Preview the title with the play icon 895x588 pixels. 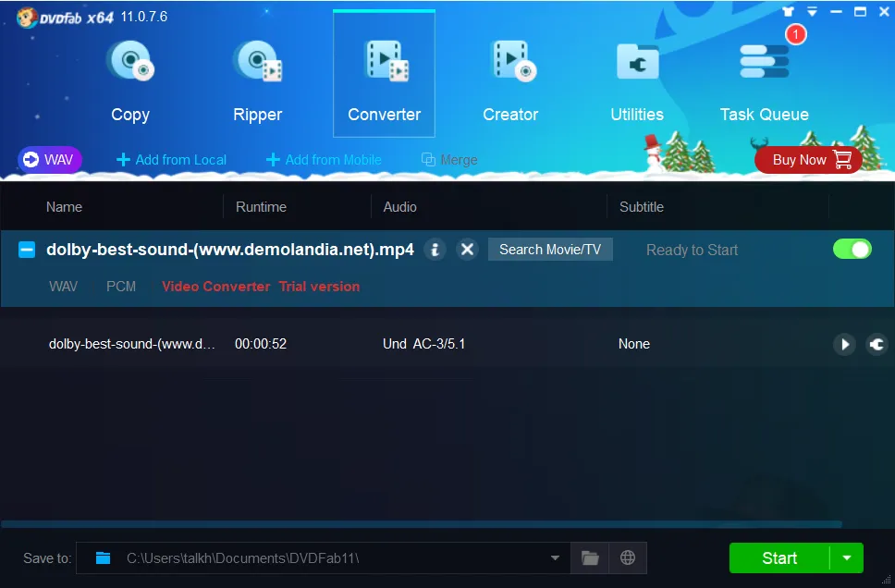coord(845,344)
